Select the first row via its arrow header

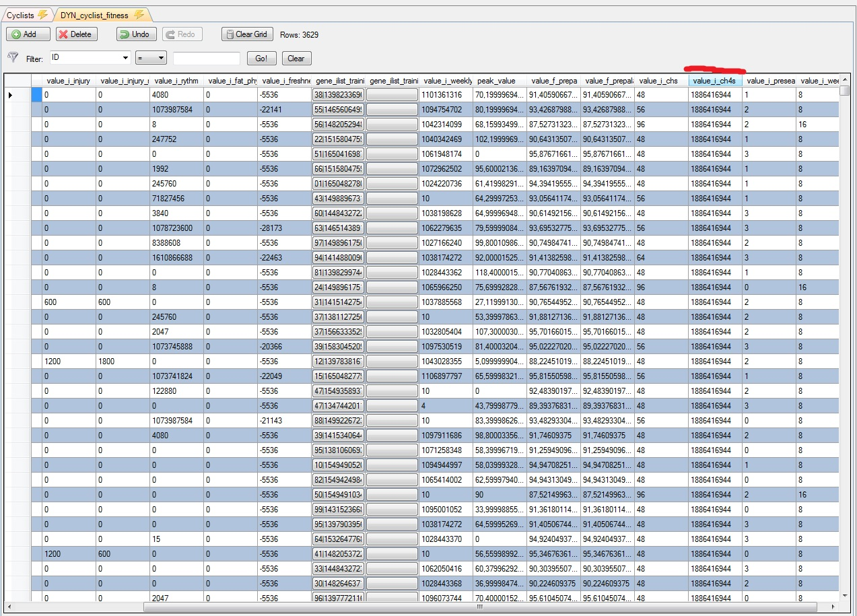click(11, 96)
